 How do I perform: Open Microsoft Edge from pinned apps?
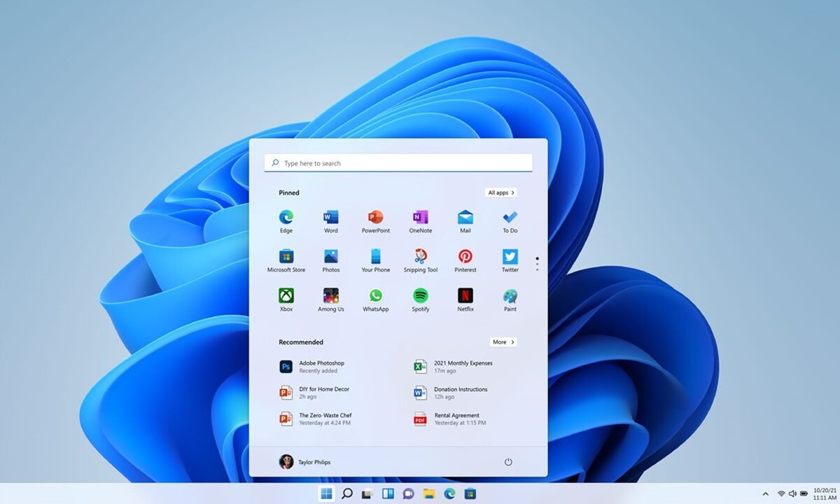click(x=286, y=217)
